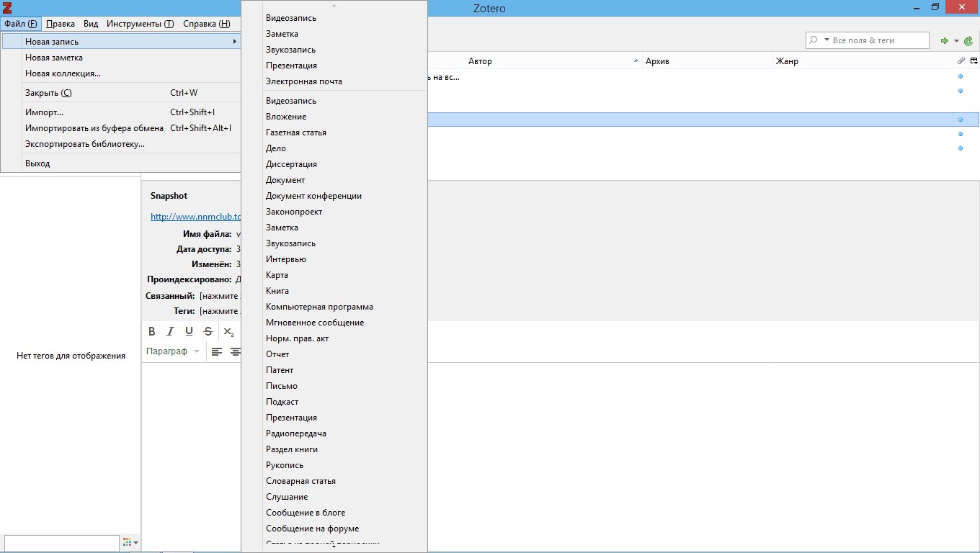Open the nnmclub snapshot URL link
This screenshot has height=553, width=980.
[x=195, y=216]
